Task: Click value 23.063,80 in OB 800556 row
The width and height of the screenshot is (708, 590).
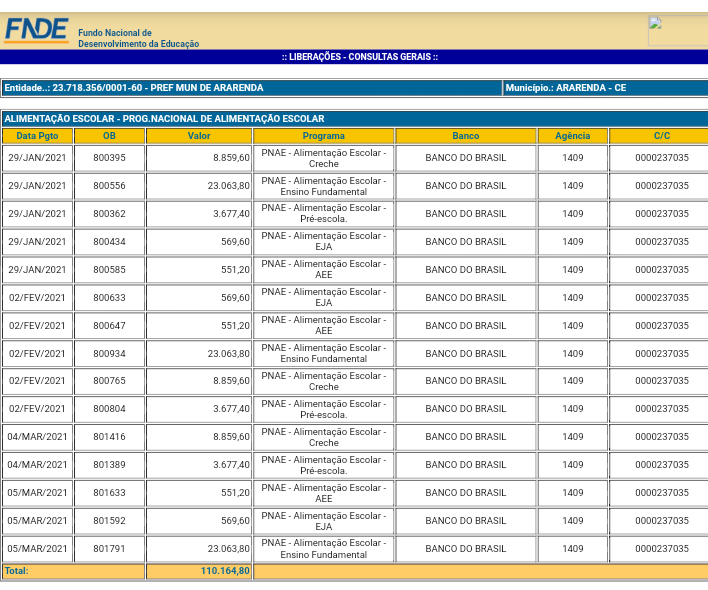Action: pyautogui.click(x=228, y=186)
